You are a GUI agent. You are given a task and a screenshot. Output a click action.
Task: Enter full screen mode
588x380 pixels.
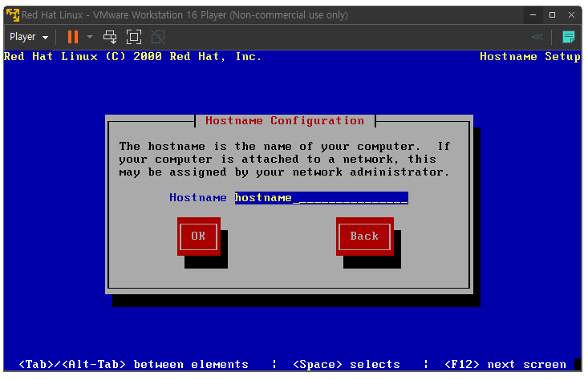pyautogui.click(x=134, y=37)
